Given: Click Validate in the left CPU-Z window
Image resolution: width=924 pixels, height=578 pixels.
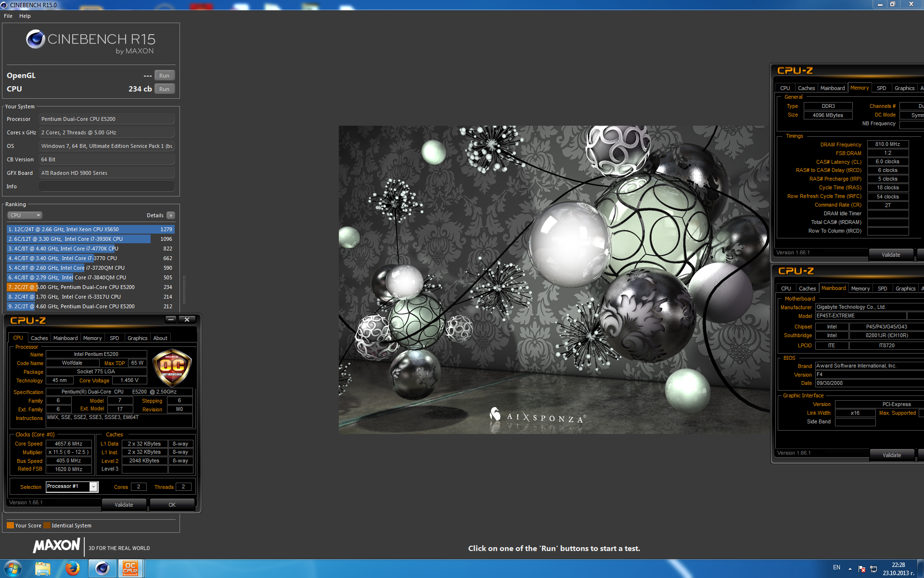Looking at the screenshot, I should tap(124, 505).
